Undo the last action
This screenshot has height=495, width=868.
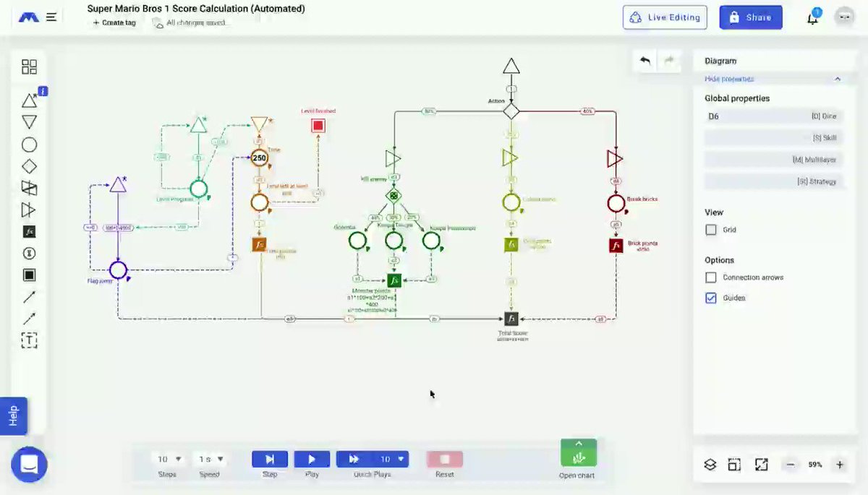pyautogui.click(x=645, y=61)
